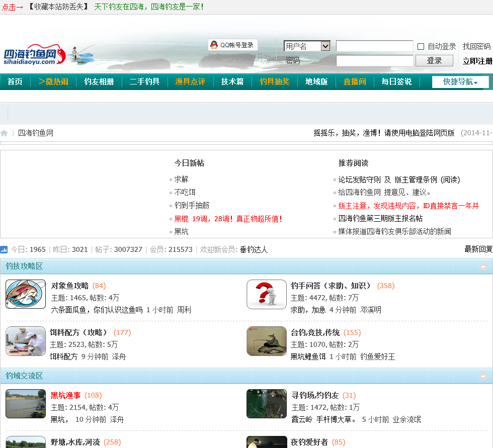Open 直播间 nav item
493x448 pixels.
click(x=355, y=81)
